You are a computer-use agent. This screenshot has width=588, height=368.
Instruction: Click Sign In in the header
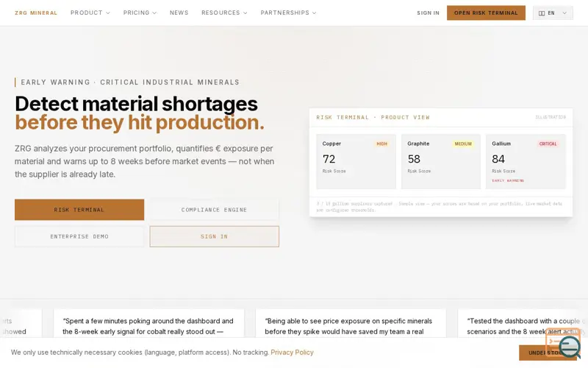[428, 13]
